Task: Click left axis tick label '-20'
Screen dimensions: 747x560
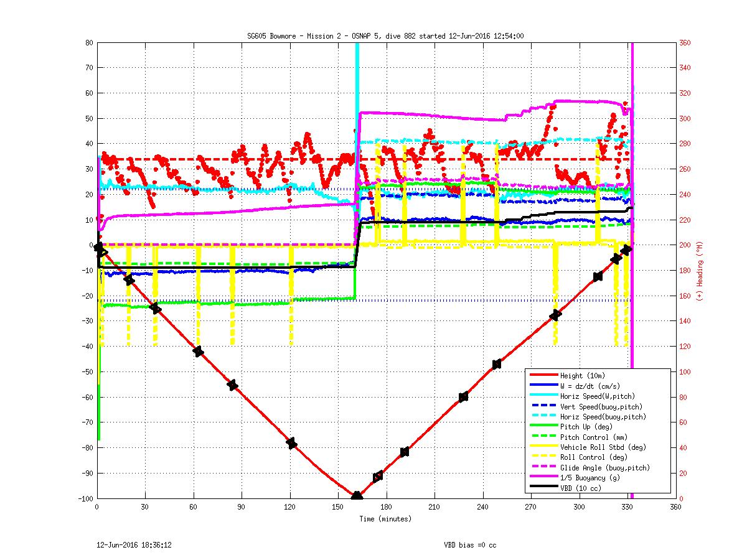Action: 87,296
